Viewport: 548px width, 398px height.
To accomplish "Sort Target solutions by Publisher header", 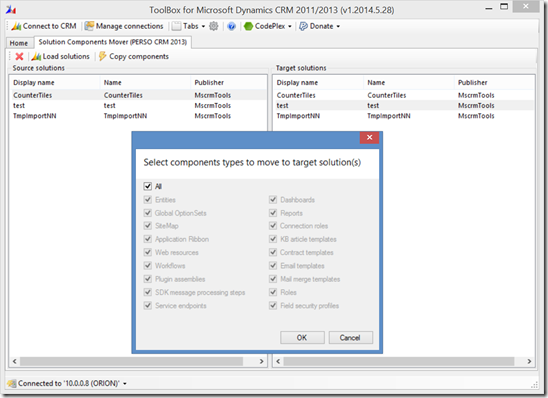I will tap(494, 82).
